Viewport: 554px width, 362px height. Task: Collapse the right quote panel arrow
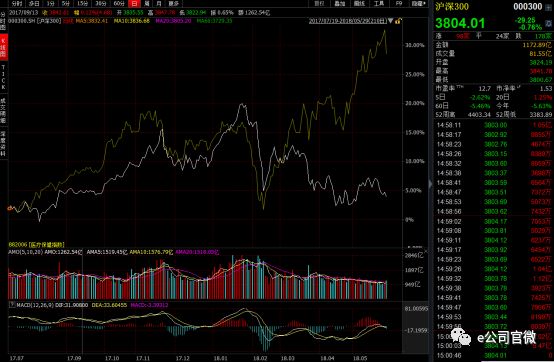point(430,184)
